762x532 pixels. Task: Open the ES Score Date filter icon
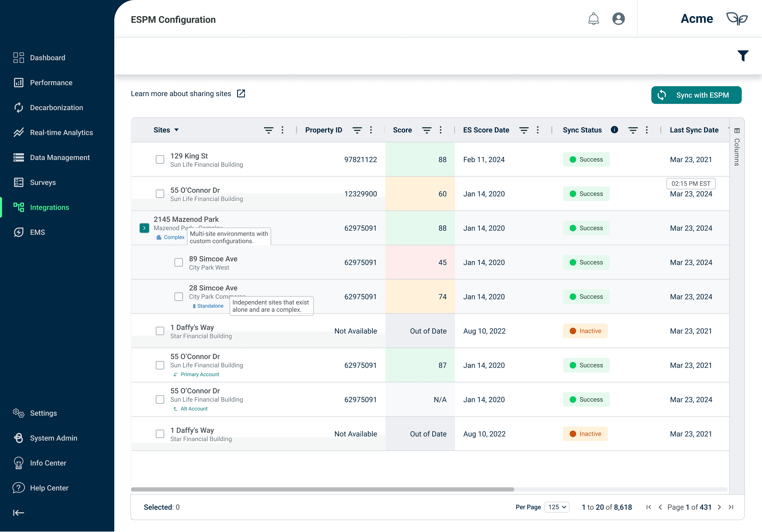pos(524,130)
